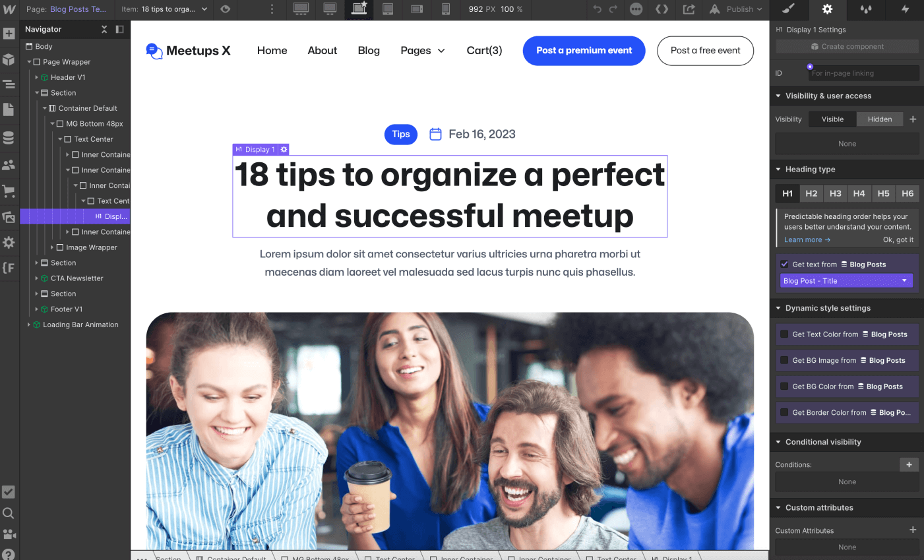This screenshot has width=924, height=560.
Task: Click the Undo arrow in toolbar
Action: tap(598, 10)
